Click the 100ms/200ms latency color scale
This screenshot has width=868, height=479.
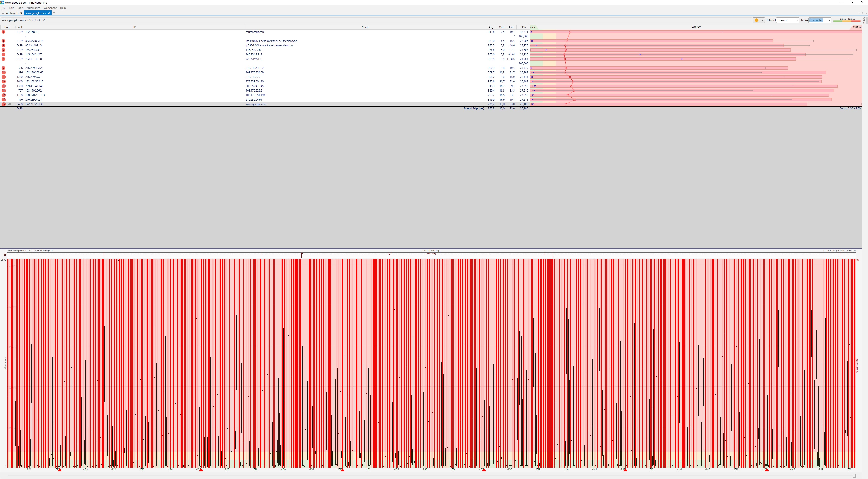(847, 20)
